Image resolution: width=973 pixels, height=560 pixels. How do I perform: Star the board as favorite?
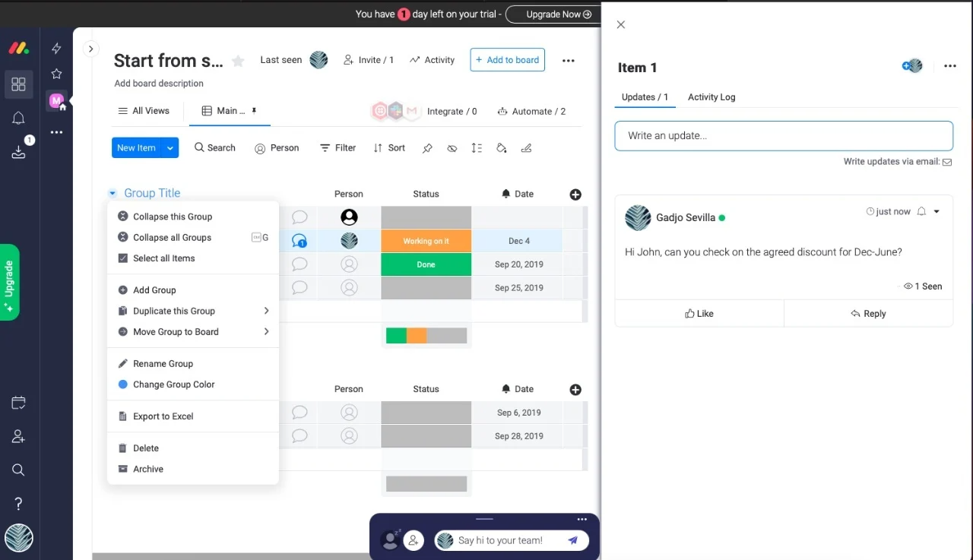[x=238, y=61]
